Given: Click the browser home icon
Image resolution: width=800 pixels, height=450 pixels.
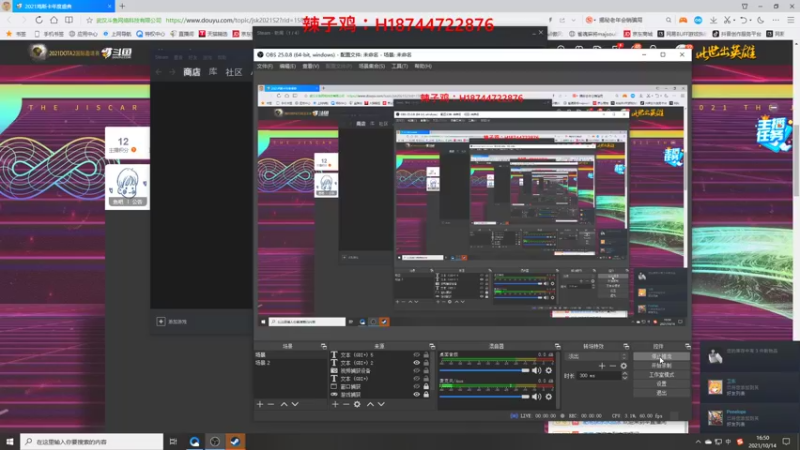Looking at the screenshot, I should 54,20.
